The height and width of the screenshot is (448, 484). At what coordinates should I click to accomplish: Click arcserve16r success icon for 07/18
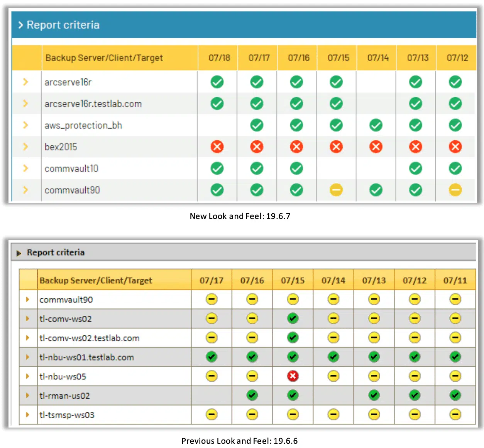[x=217, y=82]
